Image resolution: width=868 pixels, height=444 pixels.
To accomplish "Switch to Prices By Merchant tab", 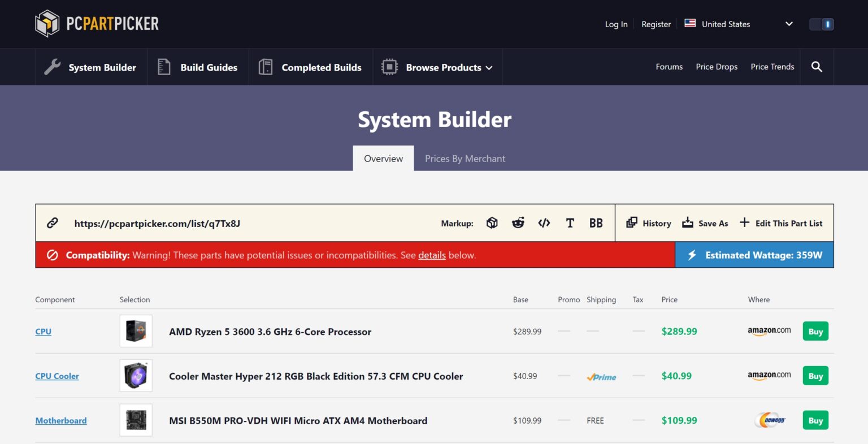I will [465, 159].
